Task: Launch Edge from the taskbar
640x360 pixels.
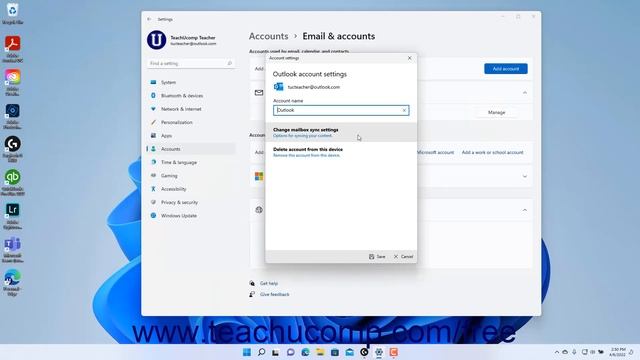Action: [305, 352]
